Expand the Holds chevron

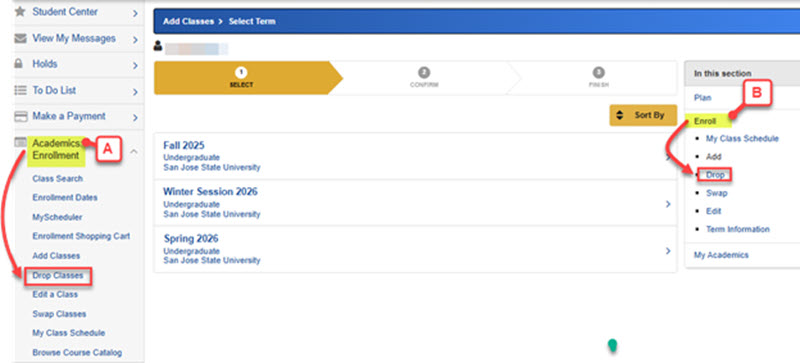tap(135, 65)
